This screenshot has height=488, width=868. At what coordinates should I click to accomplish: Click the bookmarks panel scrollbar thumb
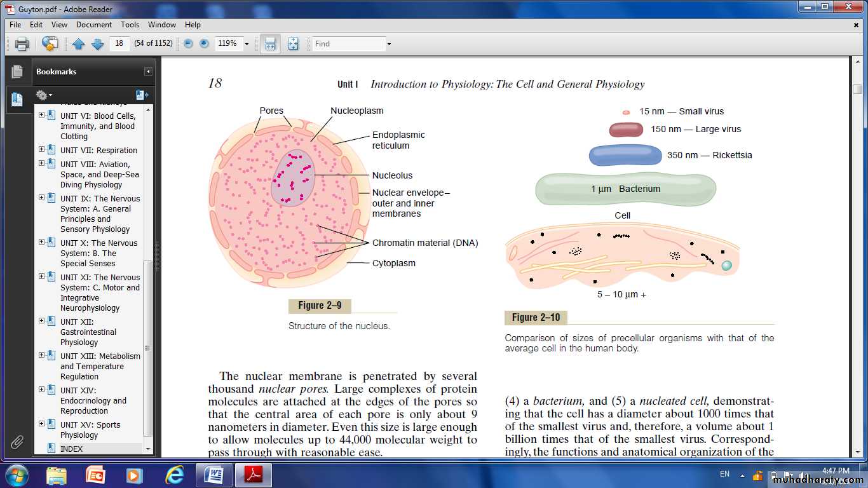(148, 349)
